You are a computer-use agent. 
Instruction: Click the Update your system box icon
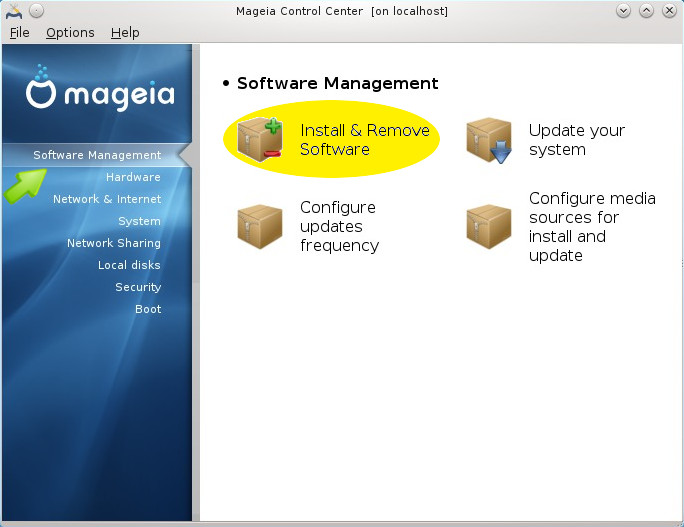point(489,140)
